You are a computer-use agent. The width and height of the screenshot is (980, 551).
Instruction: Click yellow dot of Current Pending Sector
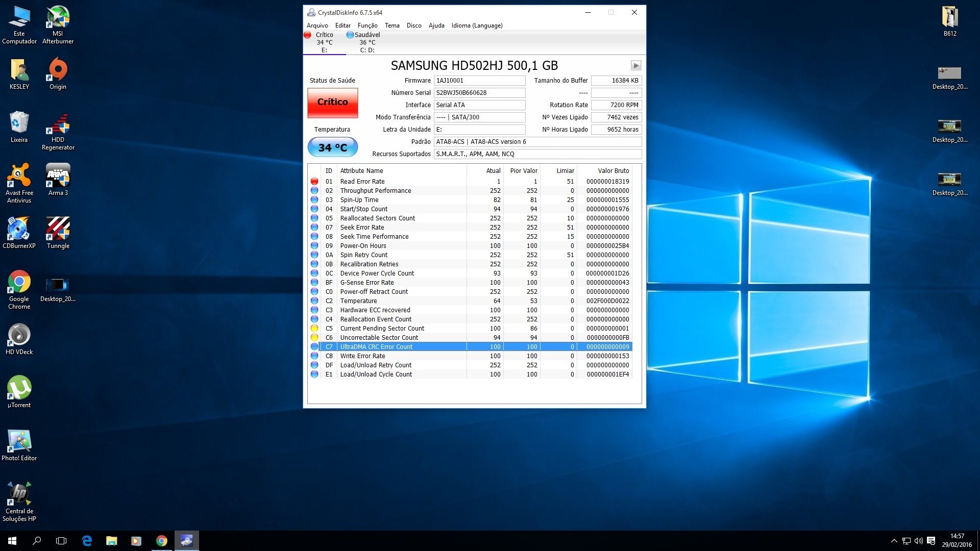tap(314, 329)
